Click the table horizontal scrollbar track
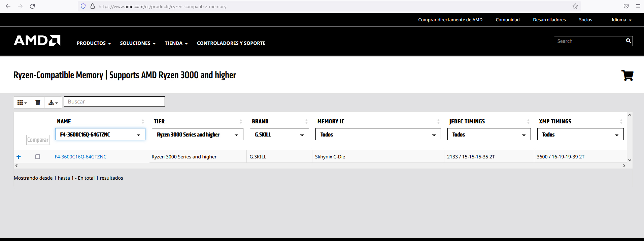 coord(320,165)
